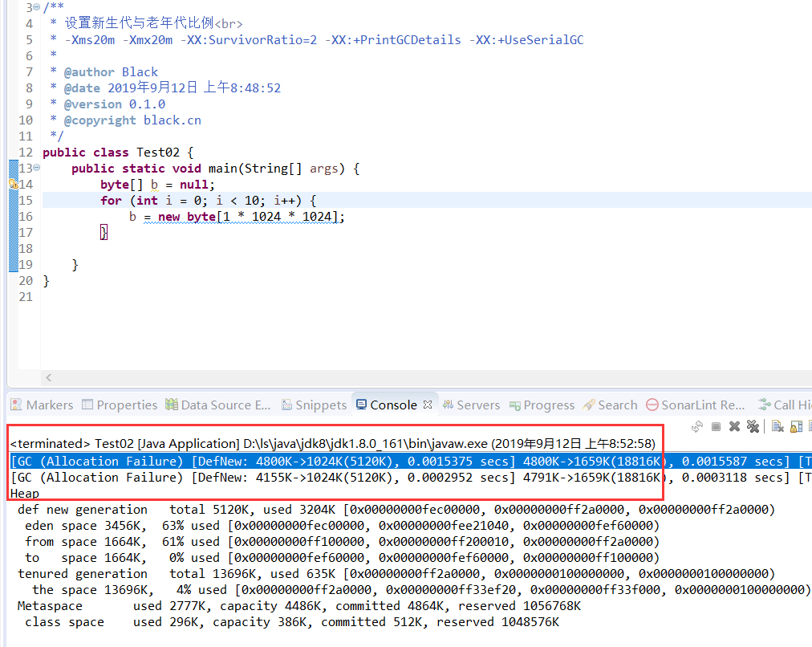812x647 pixels.
Task: Click the 'from space 1664K' console line
Action: point(342,541)
